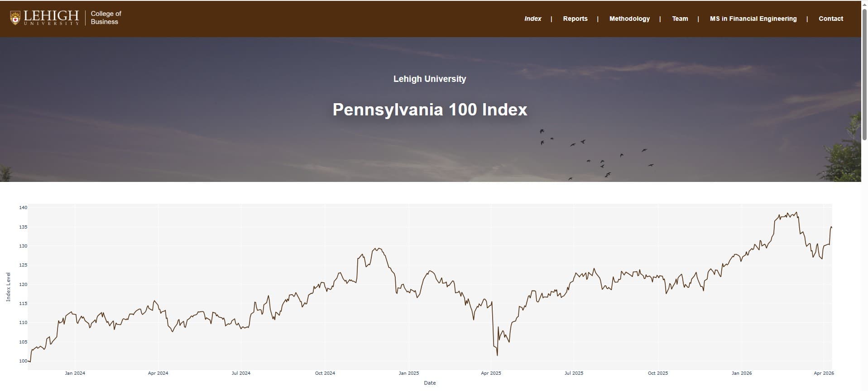Click the Jan 2024 axis label

coord(75,373)
